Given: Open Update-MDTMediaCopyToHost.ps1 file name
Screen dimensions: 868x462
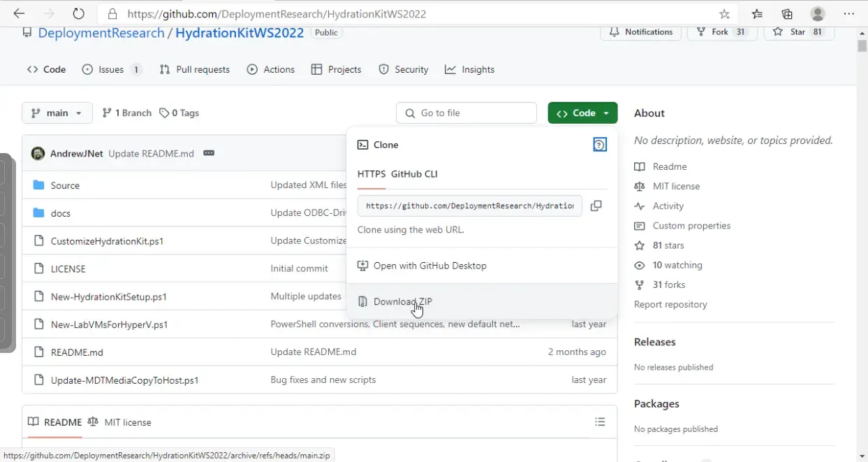Looking at the screenshot, I should [125, 380].
